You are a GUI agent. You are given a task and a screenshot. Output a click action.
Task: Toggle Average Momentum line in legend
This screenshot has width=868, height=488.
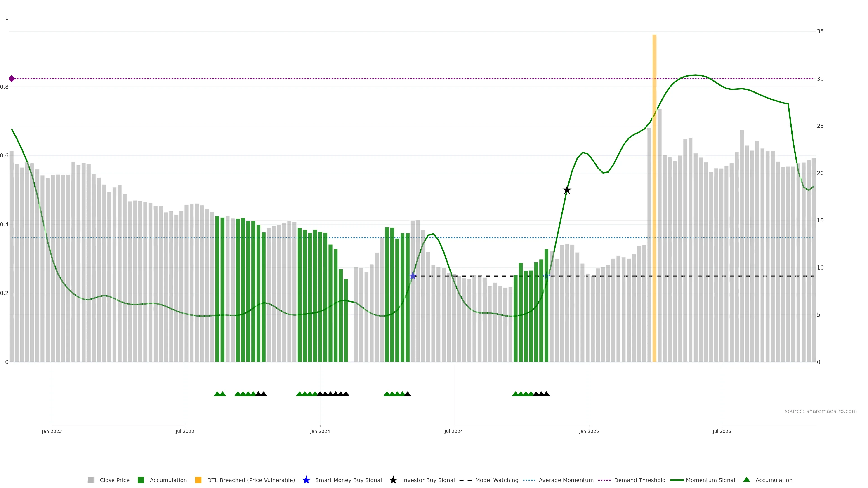pyautogui.click(x=566, y=480)
